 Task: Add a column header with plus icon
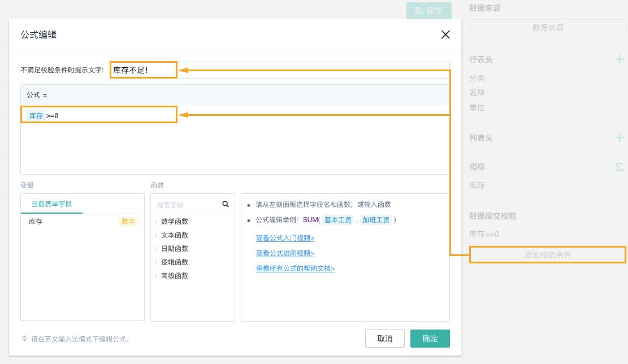pos(619,138)
